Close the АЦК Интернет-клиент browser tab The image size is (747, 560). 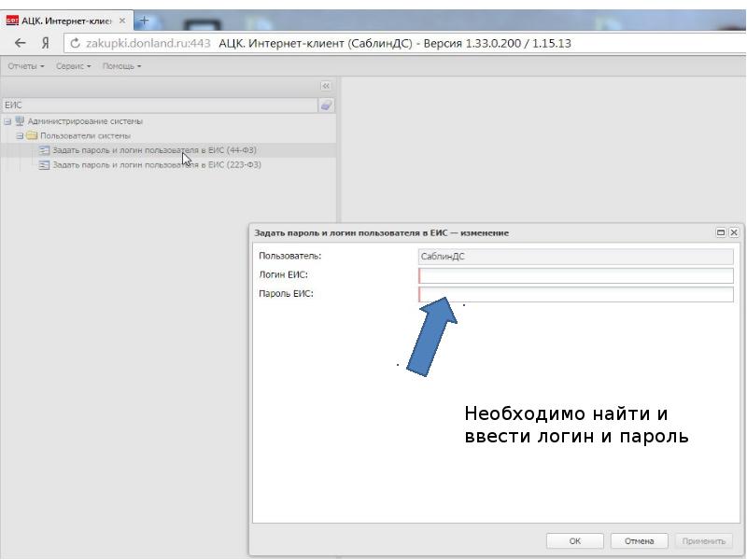point(122,21)
